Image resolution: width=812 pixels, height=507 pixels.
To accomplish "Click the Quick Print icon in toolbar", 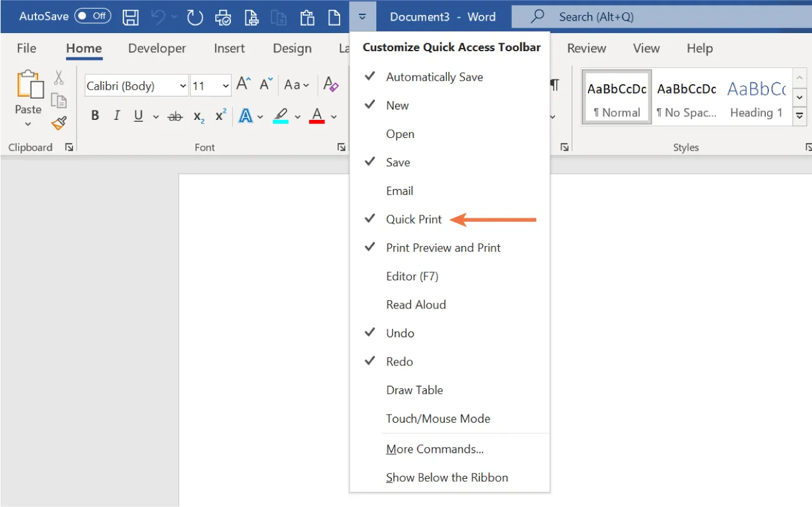I will [x=222, y=17].
